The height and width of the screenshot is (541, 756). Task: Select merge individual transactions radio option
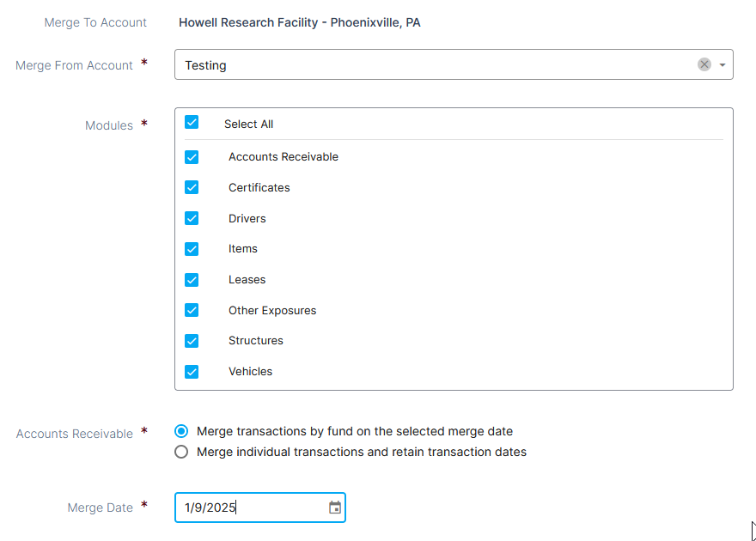pos(181,452)
